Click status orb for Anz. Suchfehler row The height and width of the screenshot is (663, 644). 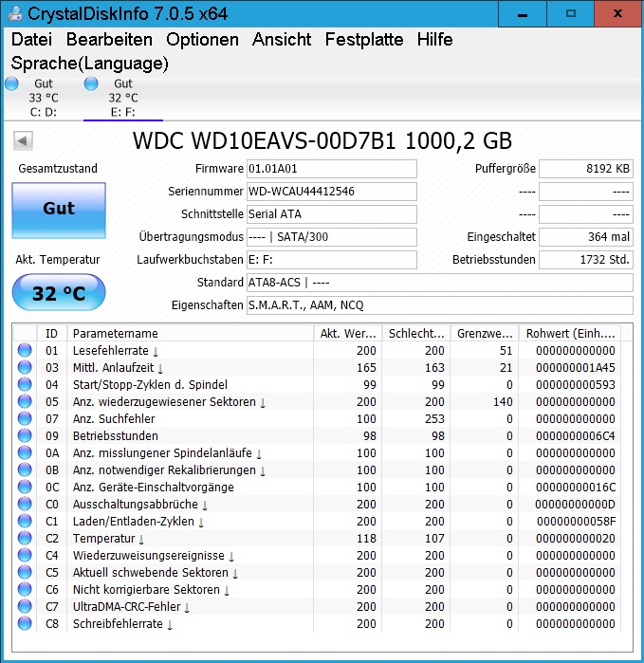coord(25,418)
